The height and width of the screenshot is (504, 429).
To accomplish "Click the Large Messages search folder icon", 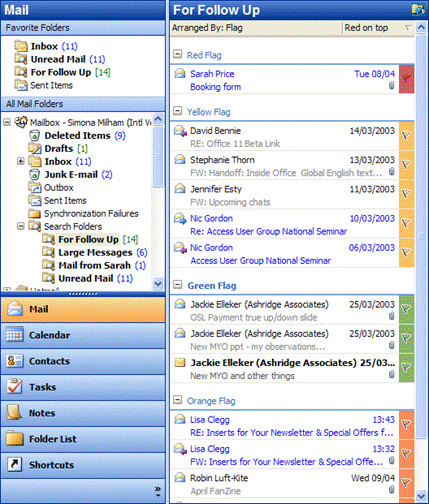I will coord(49,252).
